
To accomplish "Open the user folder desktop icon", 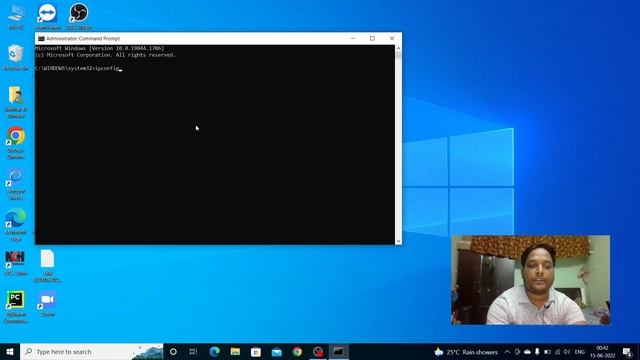I will (x=16, y=101).
